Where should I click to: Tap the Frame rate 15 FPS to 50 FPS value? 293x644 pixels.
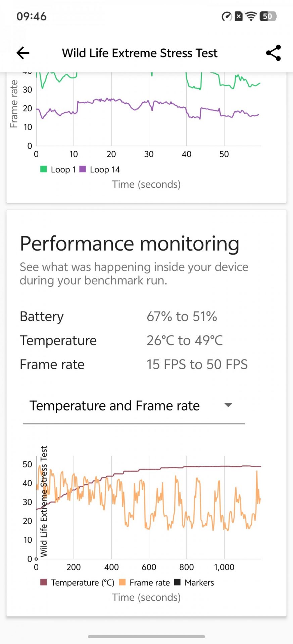(x=197, y=365)
